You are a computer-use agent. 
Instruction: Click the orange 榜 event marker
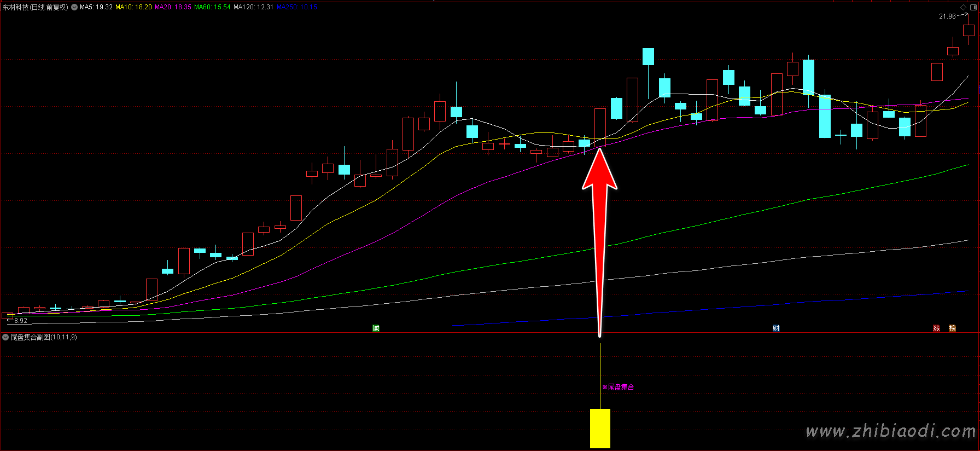tap(952, 328)
